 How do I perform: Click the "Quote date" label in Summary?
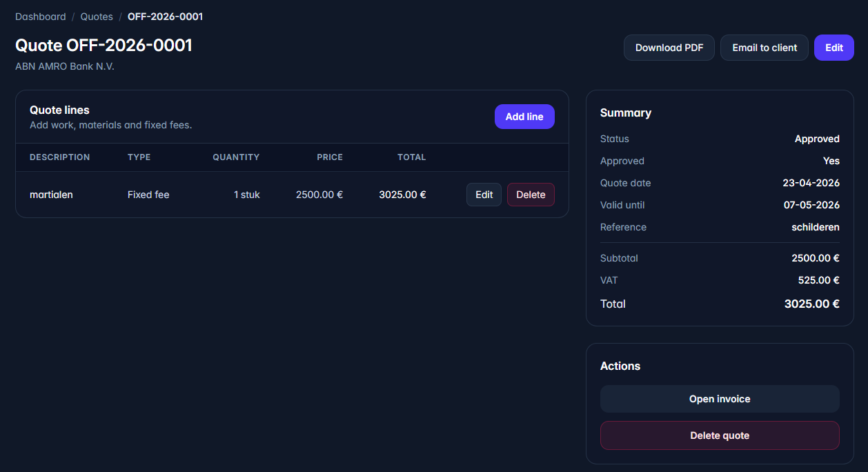(x=626, y=183)
